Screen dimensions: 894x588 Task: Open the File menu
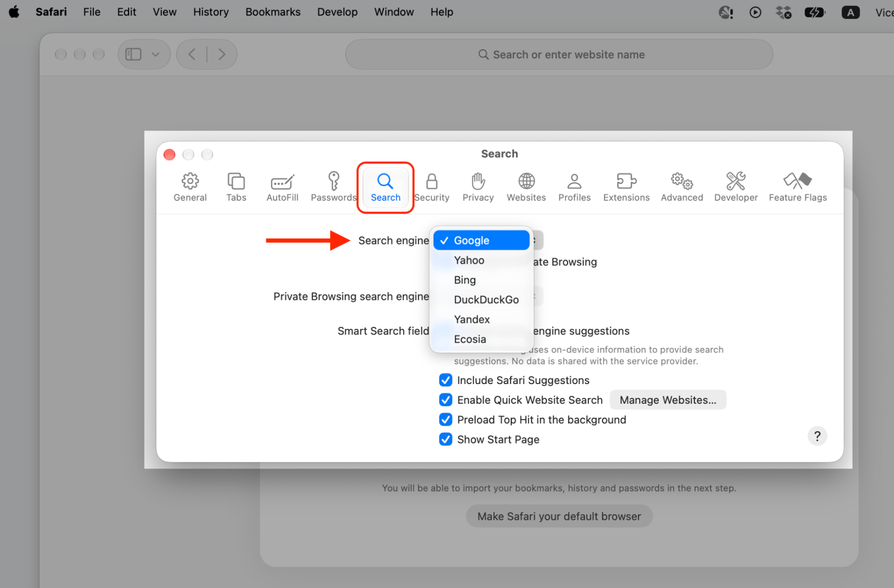(92, 12)
